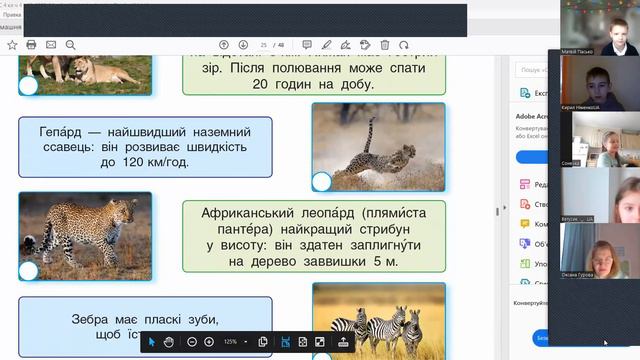Select the Соломія participant video tile
Viewport: 640px width, 360px height.
pos(600,139)
